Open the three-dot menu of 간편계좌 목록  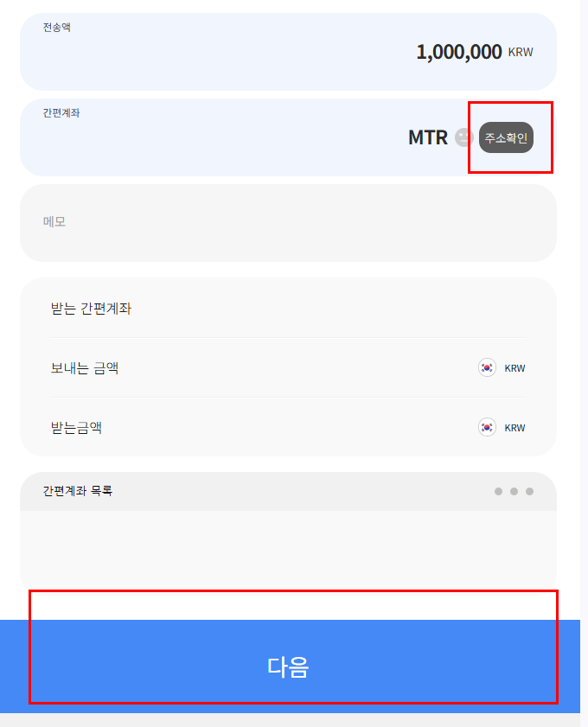coord(514,491)
